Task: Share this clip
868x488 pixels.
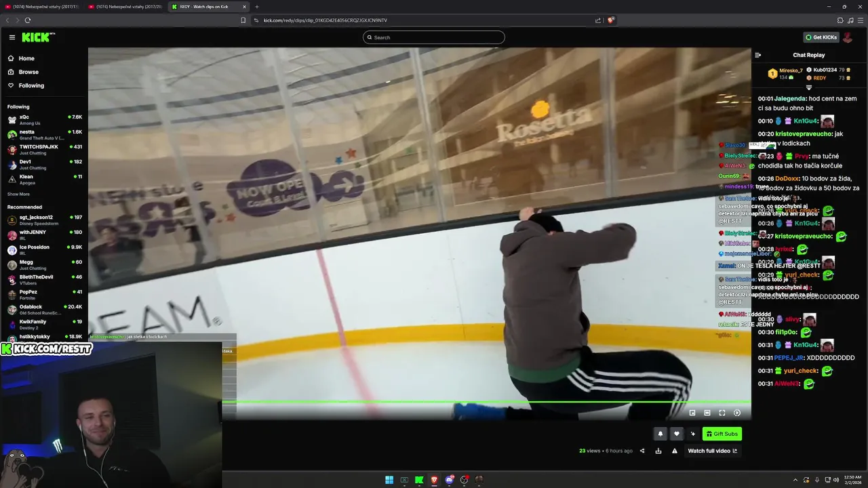Action: 642,451
